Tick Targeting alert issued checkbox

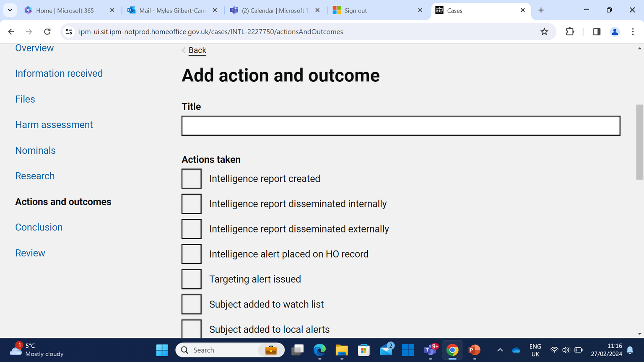pyautogui.click(x=192, y=279)
